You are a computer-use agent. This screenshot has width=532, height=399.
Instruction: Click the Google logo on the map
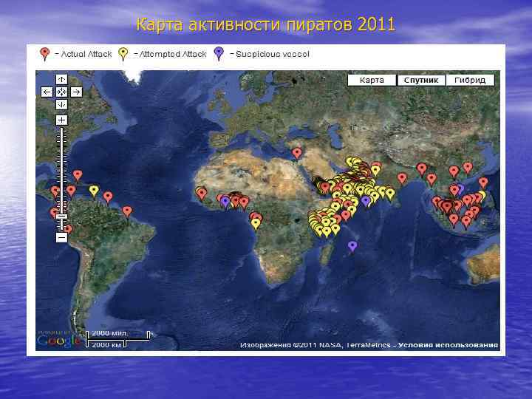(x=58, y=340)
